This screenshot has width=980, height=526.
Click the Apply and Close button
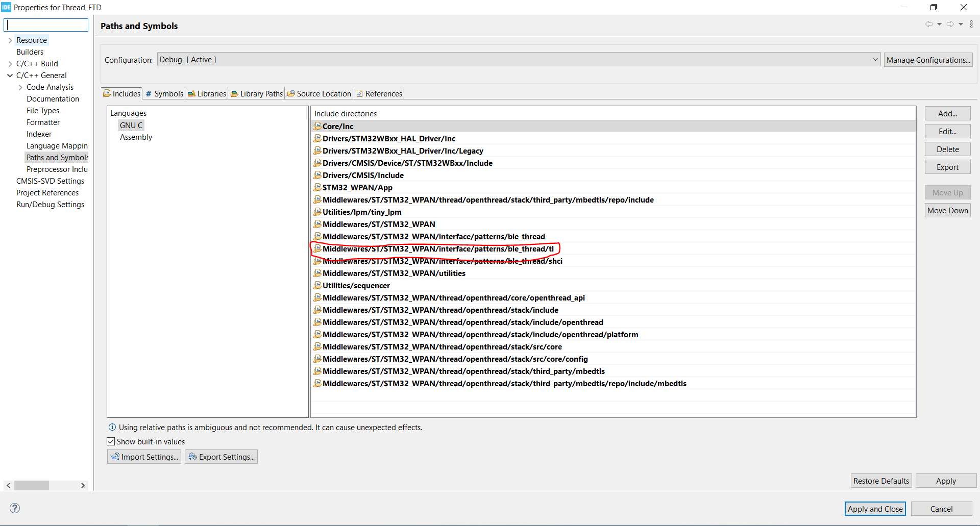[x=875, y=509]
